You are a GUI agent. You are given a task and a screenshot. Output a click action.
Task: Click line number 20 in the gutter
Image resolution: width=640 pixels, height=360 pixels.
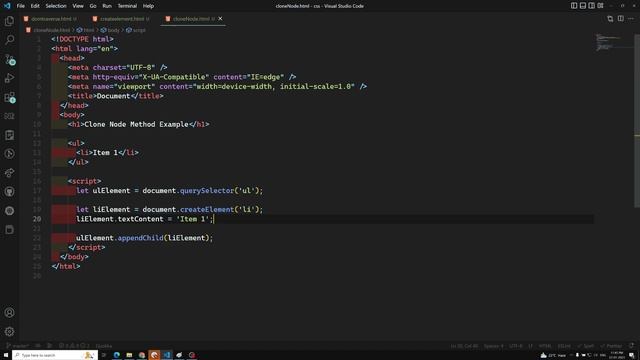(x=37, y=219)
